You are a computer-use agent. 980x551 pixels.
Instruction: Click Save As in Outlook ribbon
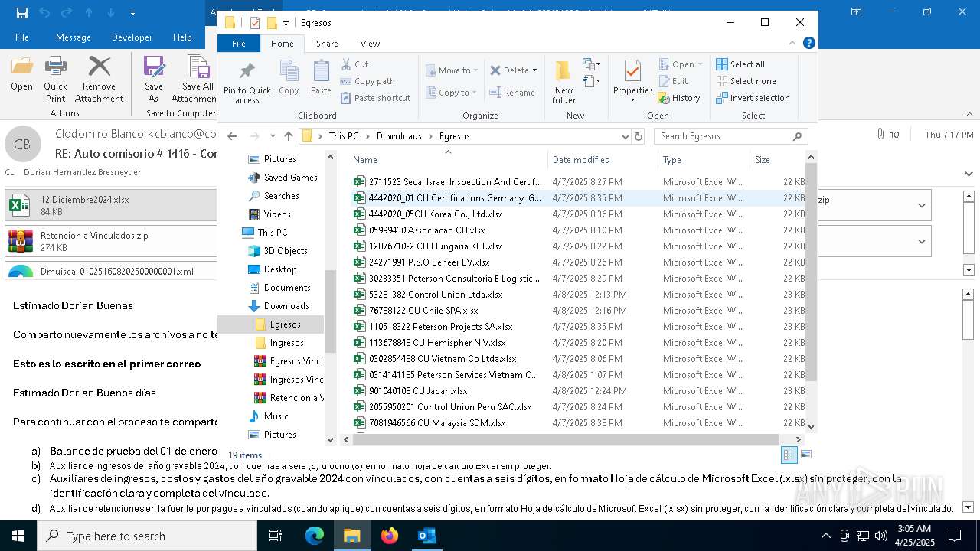[x=154, y=80]
